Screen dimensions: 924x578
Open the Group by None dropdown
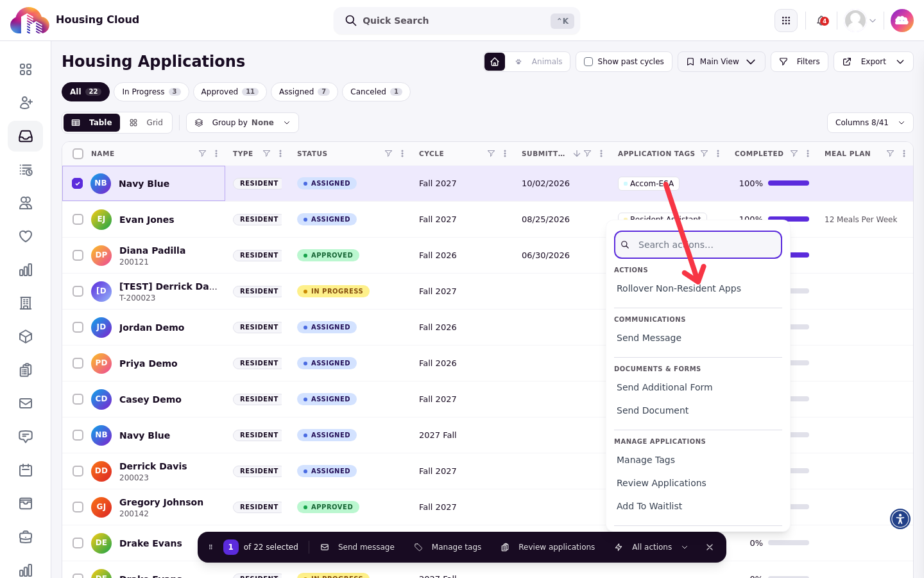[243, 123]
